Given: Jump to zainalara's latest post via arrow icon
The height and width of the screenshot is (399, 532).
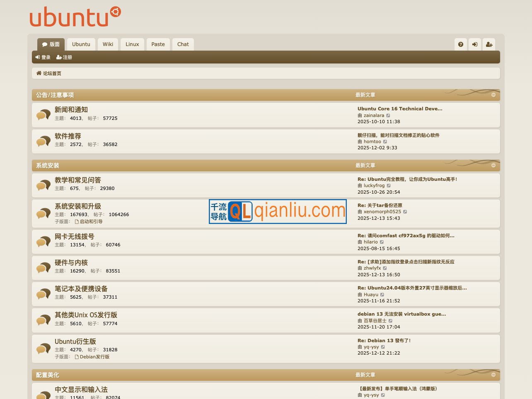Looking at the screenshot, I should [388, 115].
